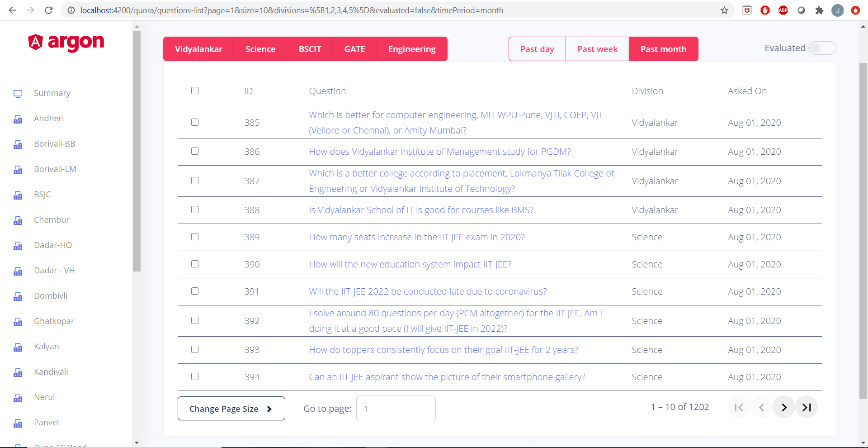
Task: Toggle the Evaluated switch
Action: click(822, 48)
